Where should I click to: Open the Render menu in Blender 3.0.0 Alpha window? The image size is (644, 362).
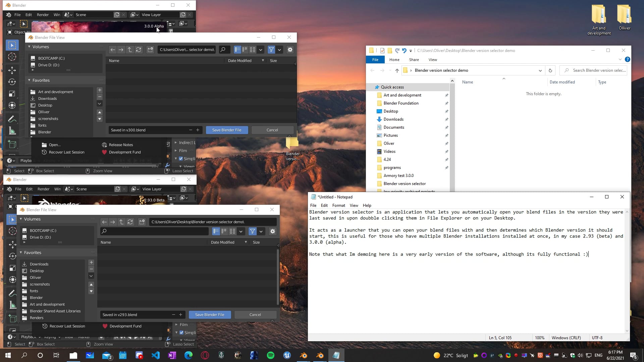43,15
